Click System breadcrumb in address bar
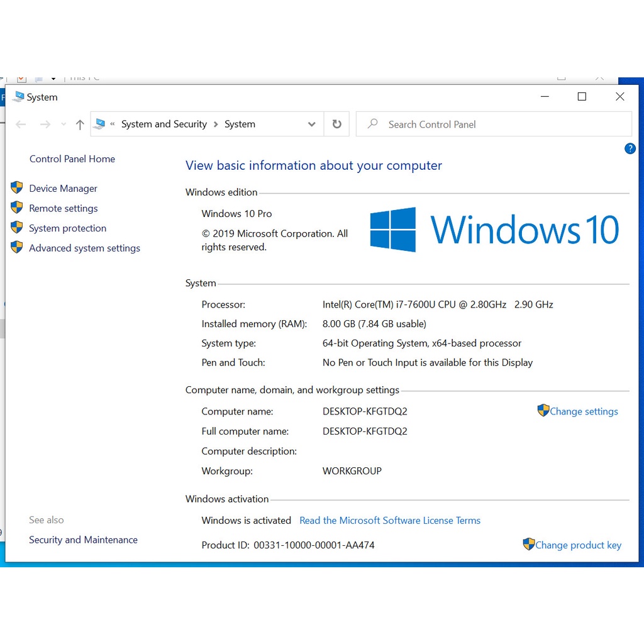 pos(240,124)
